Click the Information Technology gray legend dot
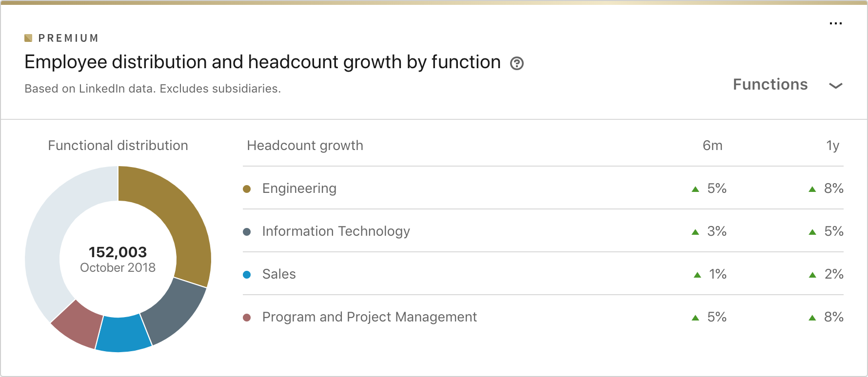Screen dimensions: 868x377 (x=247, y=232)
